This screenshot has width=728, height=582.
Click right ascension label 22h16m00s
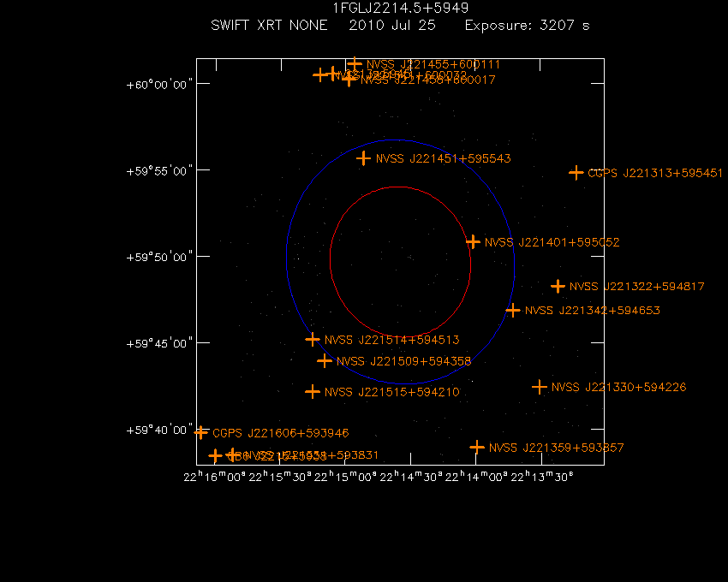214,477
